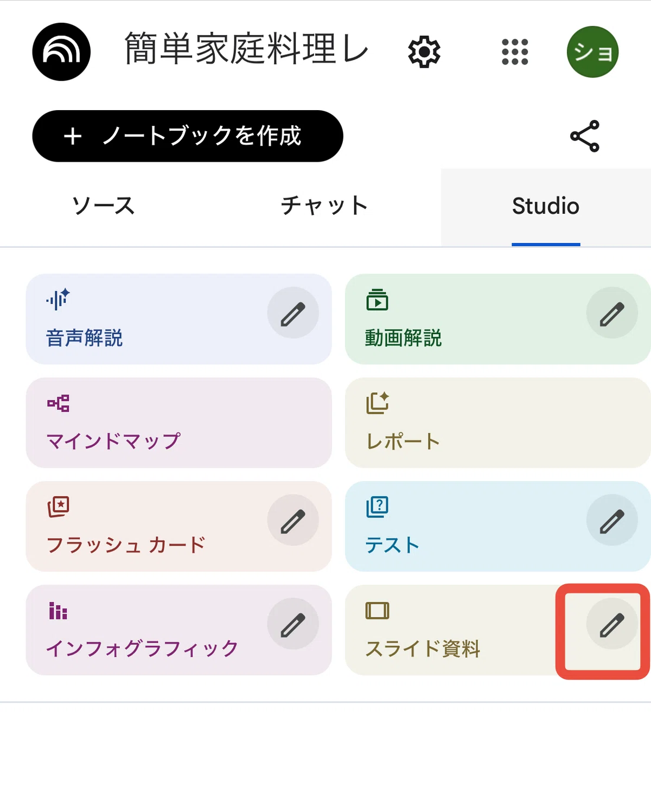Image resolution: width=651 pixels, height=812 pixels.
Task: Click the highlighted スライド資料 pencil icon
Action: tap(612, 624)
